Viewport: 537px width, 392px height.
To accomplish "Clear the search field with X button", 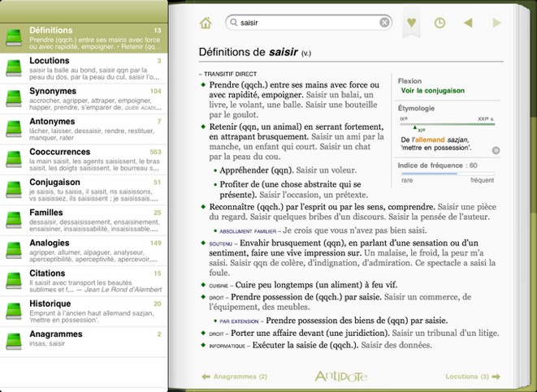I will tap(384, 23).
